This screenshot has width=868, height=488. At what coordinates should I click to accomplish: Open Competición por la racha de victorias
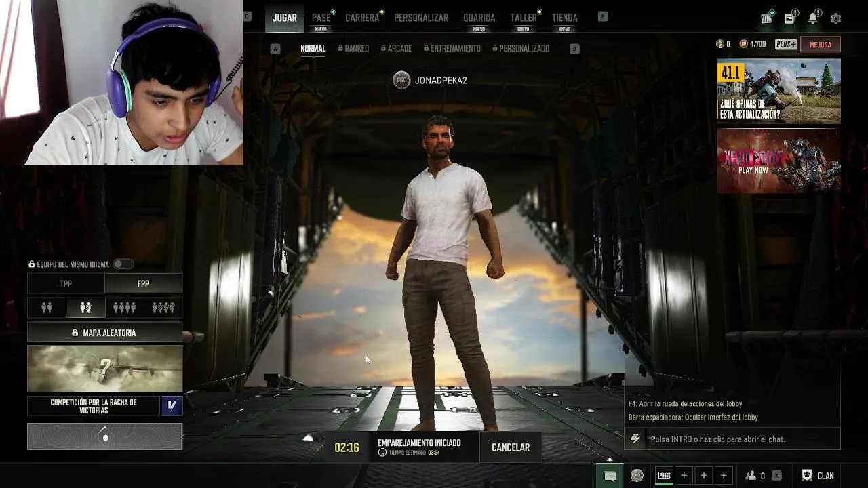[94, 406]
